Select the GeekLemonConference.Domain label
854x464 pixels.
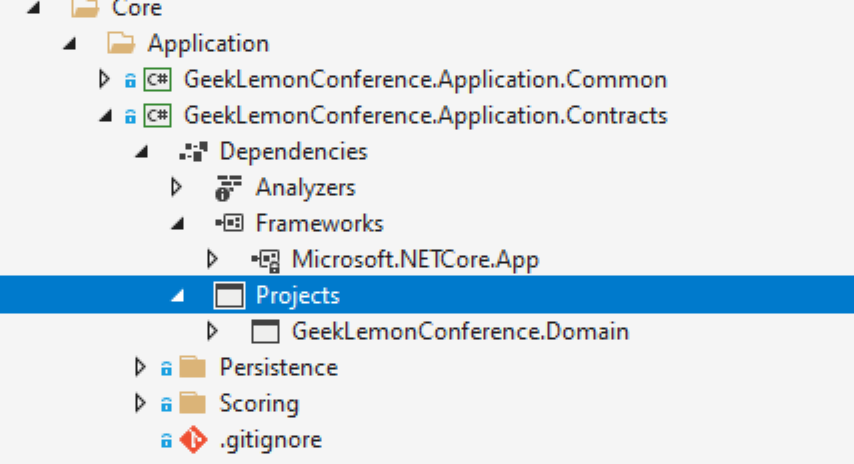tap(460, 332)
